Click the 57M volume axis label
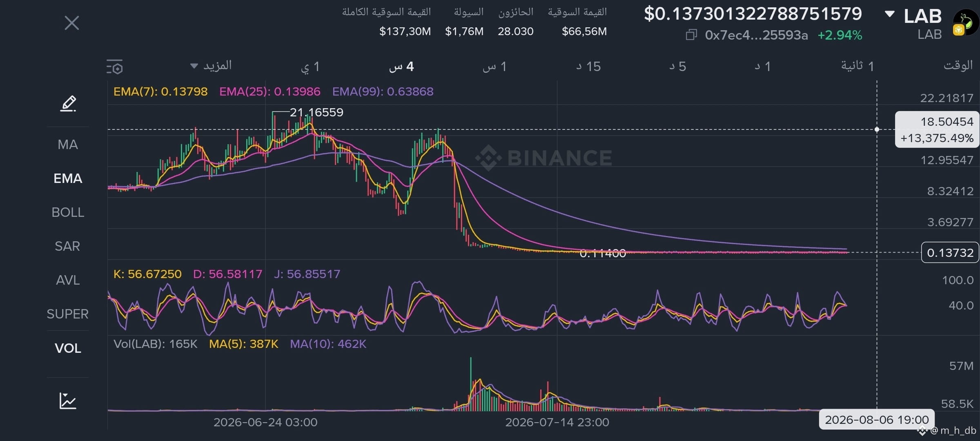The width and height of the screenshot is (980, 441). [x=961, y=366]
